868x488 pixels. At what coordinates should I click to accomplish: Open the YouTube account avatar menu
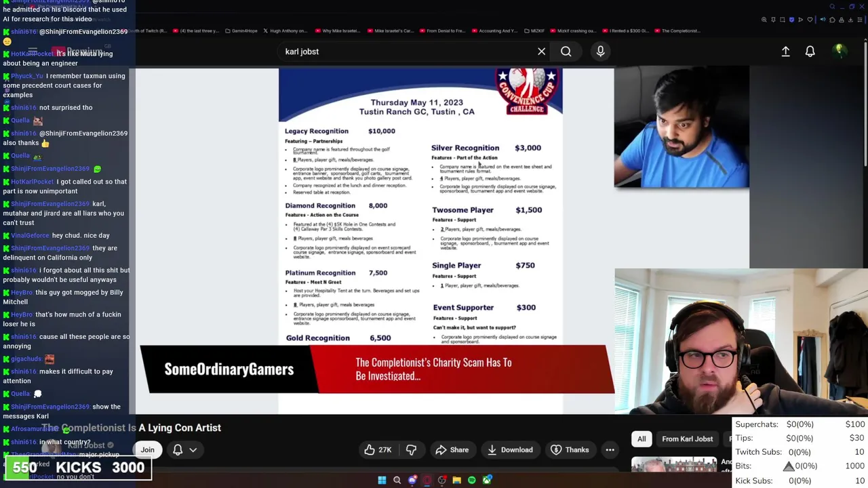coord(839,51)
